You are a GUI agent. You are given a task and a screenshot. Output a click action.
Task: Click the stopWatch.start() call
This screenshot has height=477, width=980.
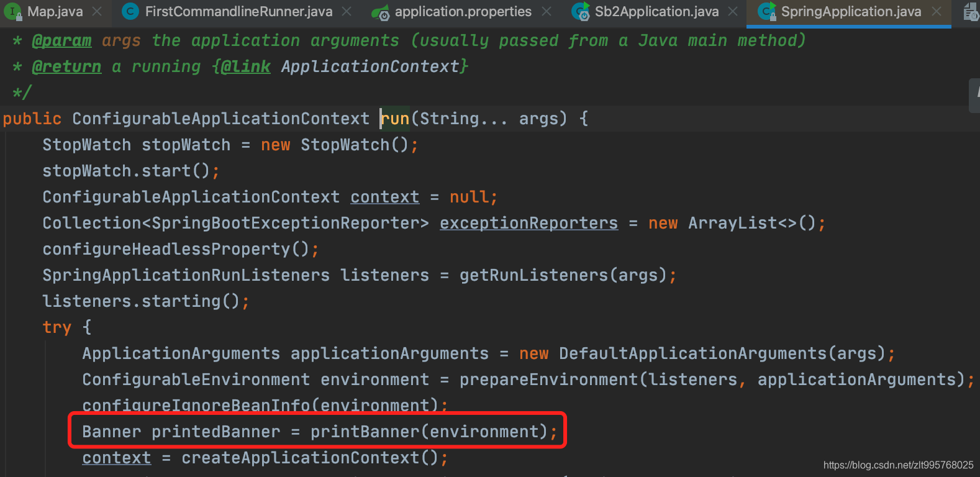[x=126, y=171]
